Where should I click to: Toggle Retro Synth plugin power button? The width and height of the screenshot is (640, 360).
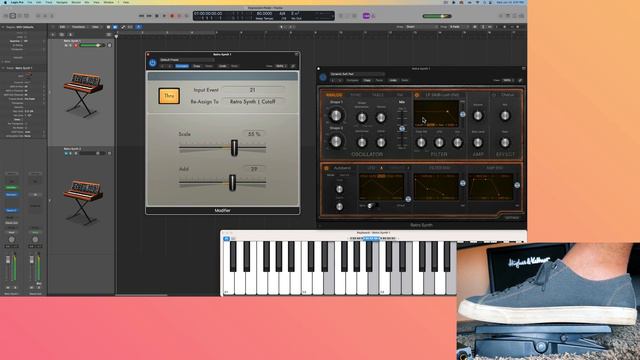tap(323, 77)
